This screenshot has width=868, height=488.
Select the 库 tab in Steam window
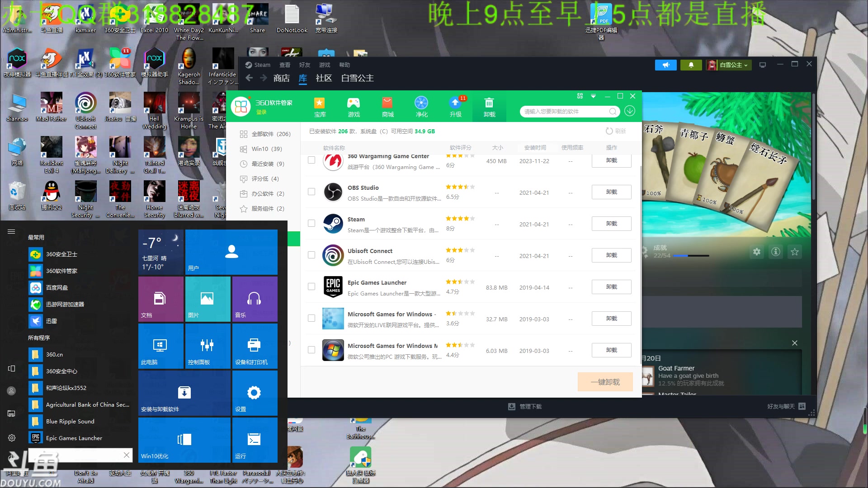303,78
